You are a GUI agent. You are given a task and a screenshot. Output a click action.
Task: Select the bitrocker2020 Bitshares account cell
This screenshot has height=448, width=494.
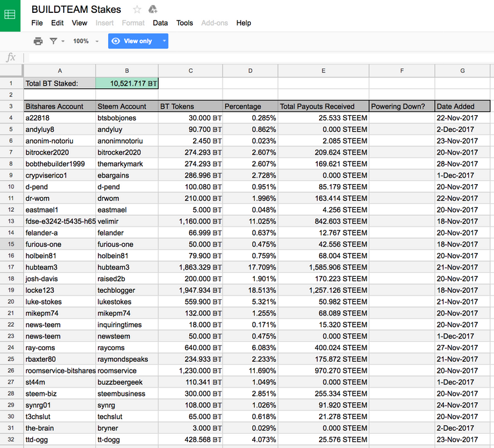pyautogui.click(x=60, y=153)
